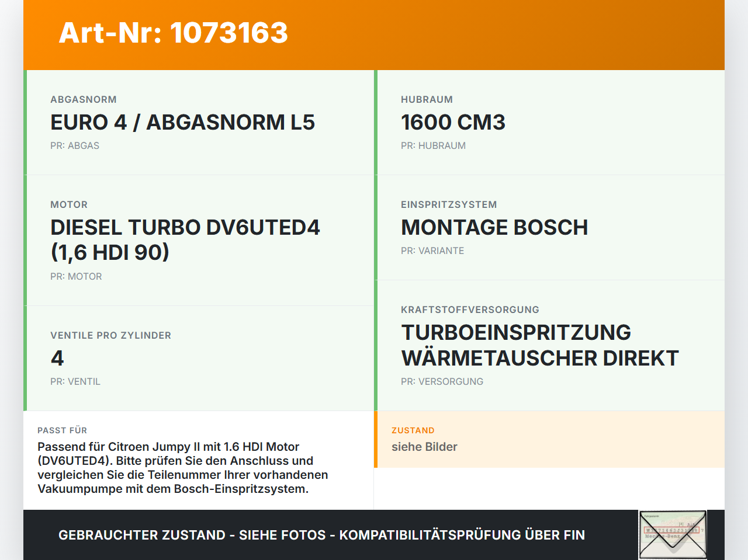This screenshot has width=748, height=560.
Task: Click the 'PR: ABGAS' caption
Action: coord(75,146)
